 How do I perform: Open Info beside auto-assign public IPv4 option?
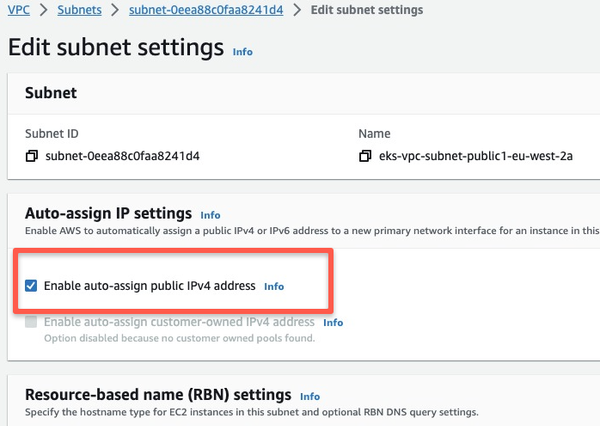[274, 286]
